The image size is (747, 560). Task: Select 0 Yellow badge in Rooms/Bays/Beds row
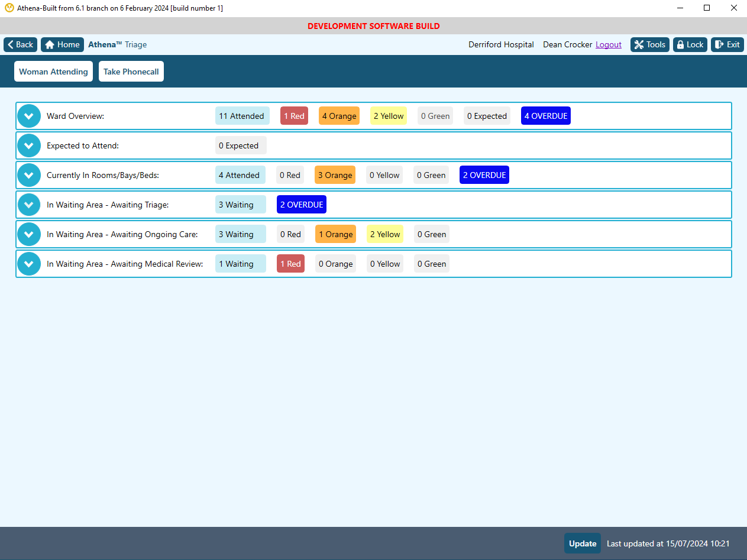(384, 175)
